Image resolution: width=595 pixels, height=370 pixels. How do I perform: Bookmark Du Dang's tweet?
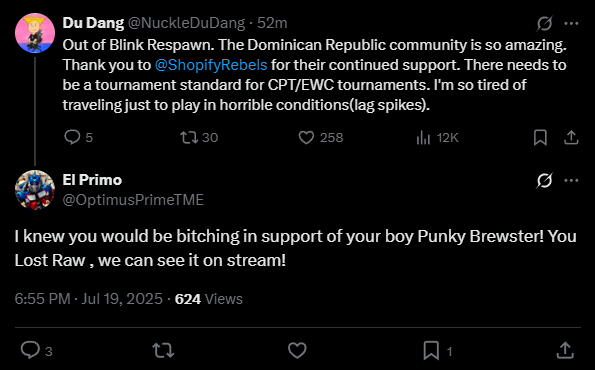tap(540, 137)
